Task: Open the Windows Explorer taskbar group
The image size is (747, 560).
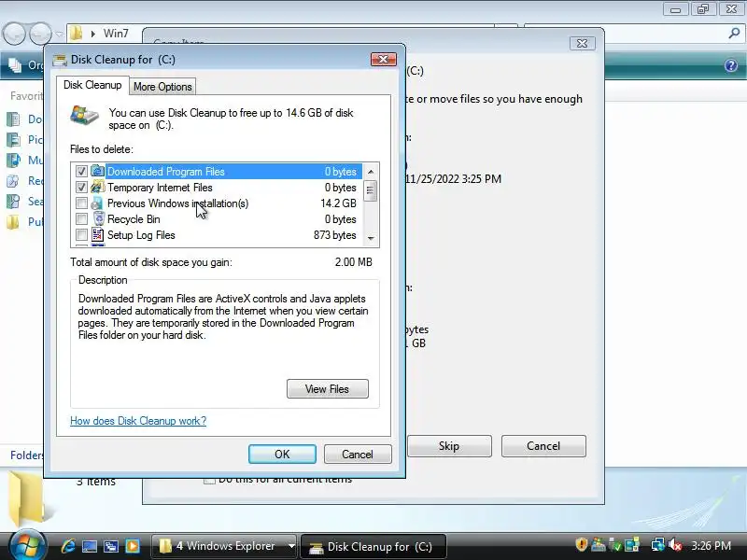Action: 224,546
